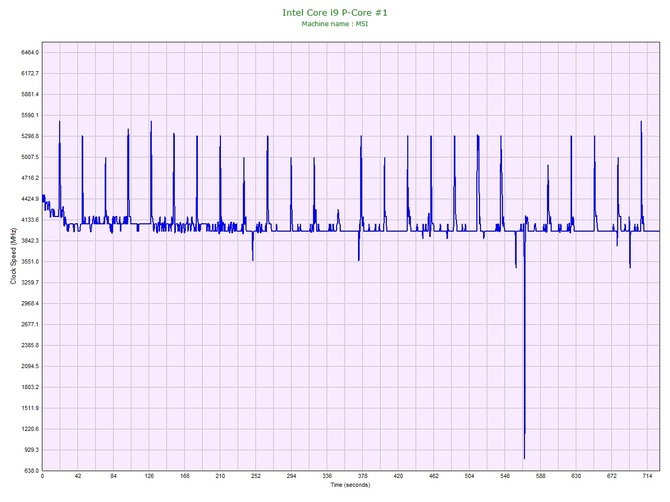Click the chart title Intel Core i9 P-Core #1
The width and height of the screenshot is (670, 502).
(x=335, y=12)
